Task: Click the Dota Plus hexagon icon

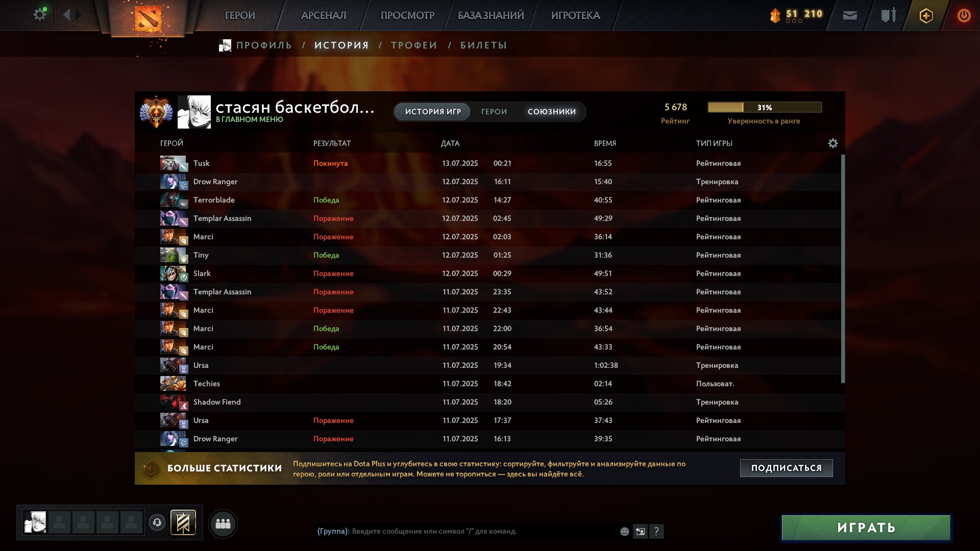Action: [x=926, y=16]
